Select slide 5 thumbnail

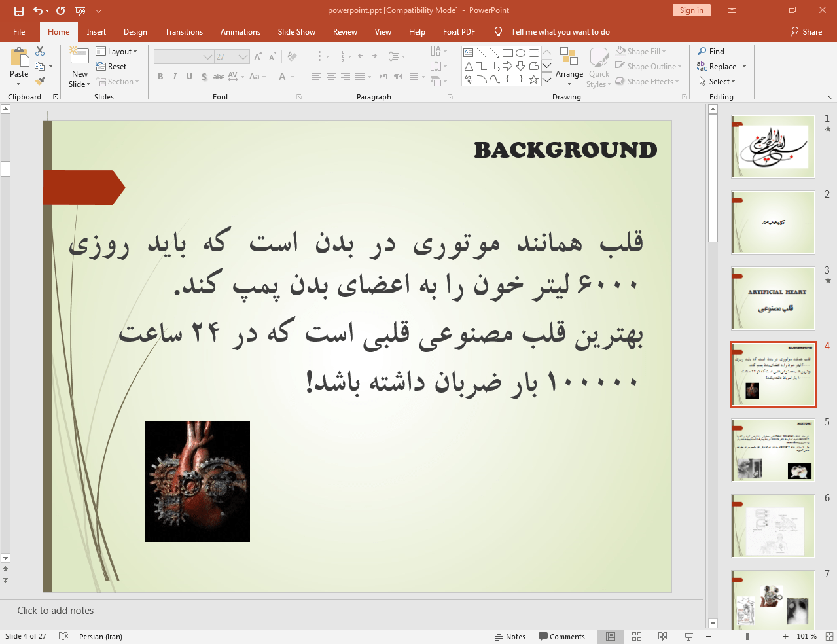click(773, 450)
